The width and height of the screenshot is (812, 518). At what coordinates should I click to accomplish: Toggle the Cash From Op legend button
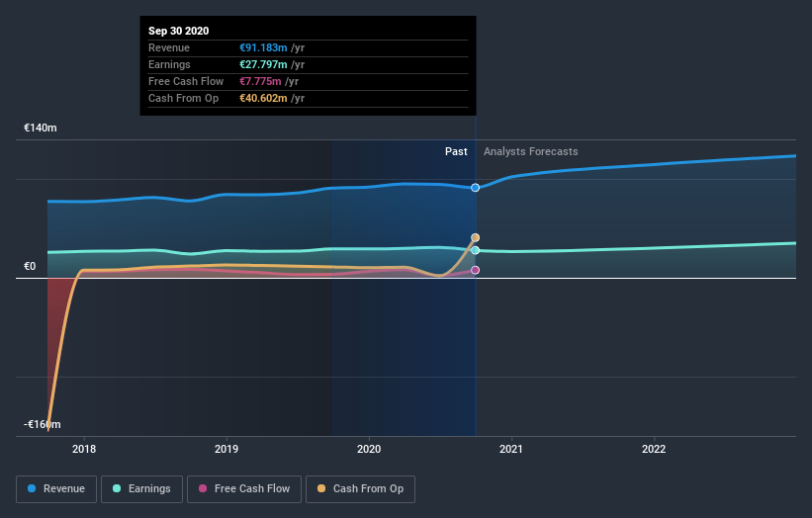(x=360, y=489)
